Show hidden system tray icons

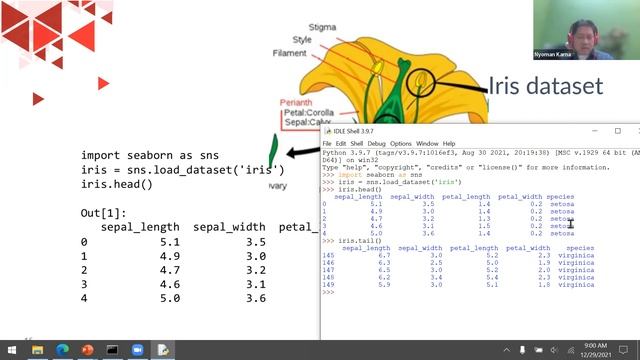pos(507,350)
